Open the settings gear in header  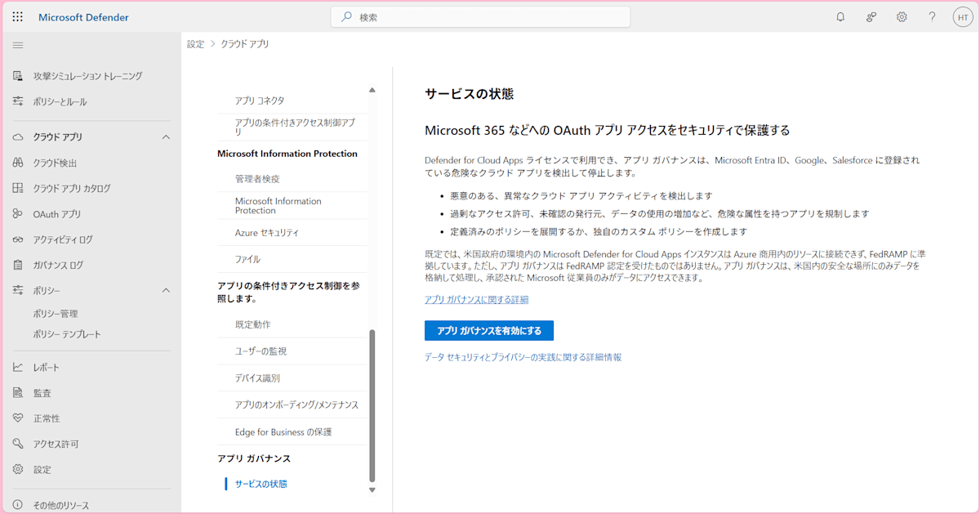[902, 17]
